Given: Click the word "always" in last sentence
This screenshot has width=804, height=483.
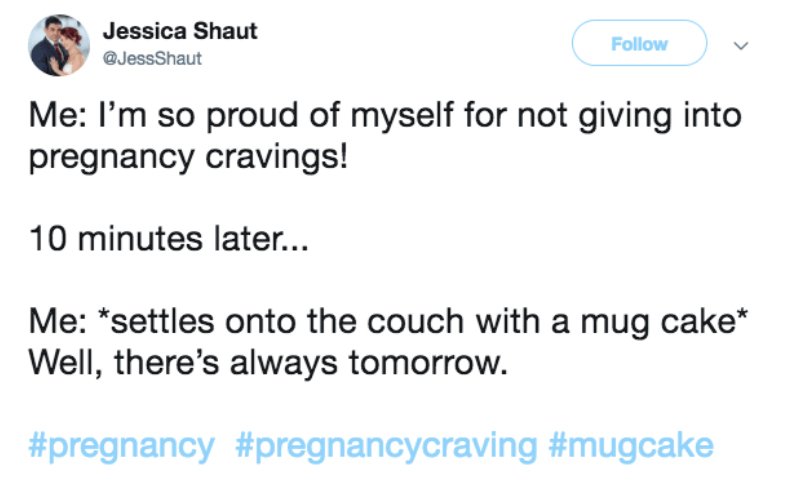Looking at the screenshot, I should [x=283, y=365].
